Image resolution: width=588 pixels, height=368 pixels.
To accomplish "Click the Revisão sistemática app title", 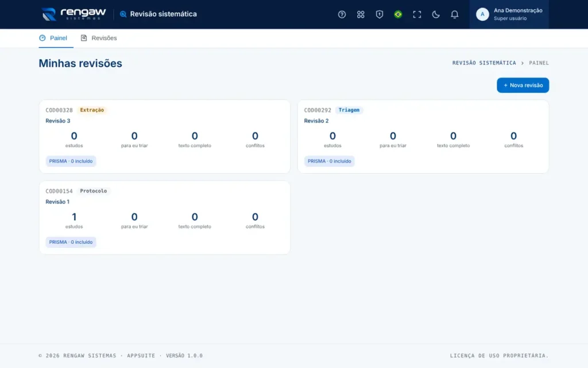I will pyautogui.click(x=163, y=14).
